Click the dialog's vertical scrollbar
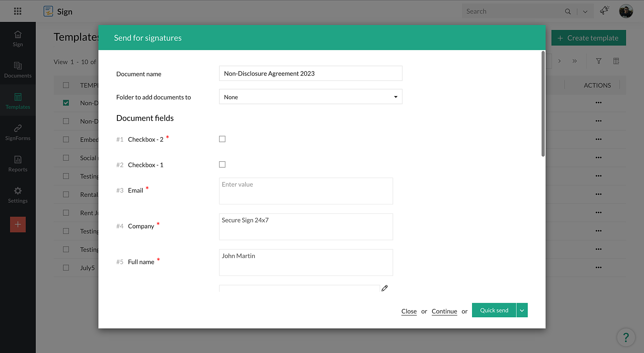This screenshot has width=644, height=353. (543, 104)
